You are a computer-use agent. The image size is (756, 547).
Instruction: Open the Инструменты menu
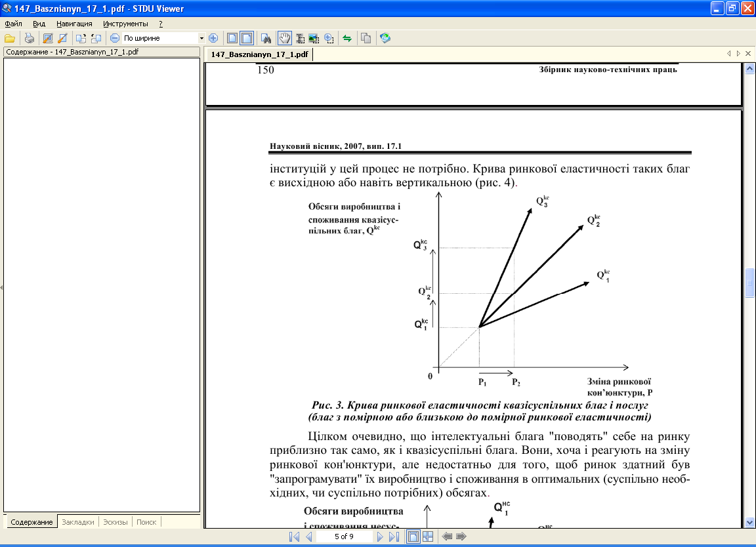125,24
